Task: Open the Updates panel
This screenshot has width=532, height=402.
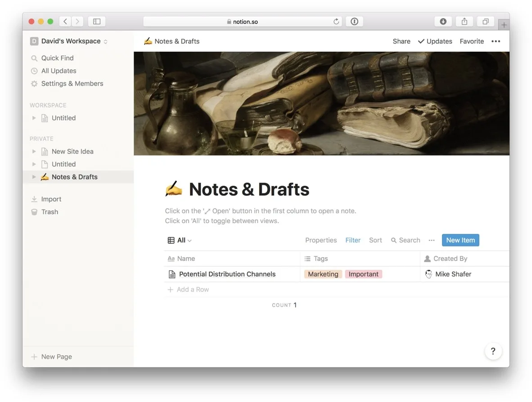Action: tap(435, 41)
